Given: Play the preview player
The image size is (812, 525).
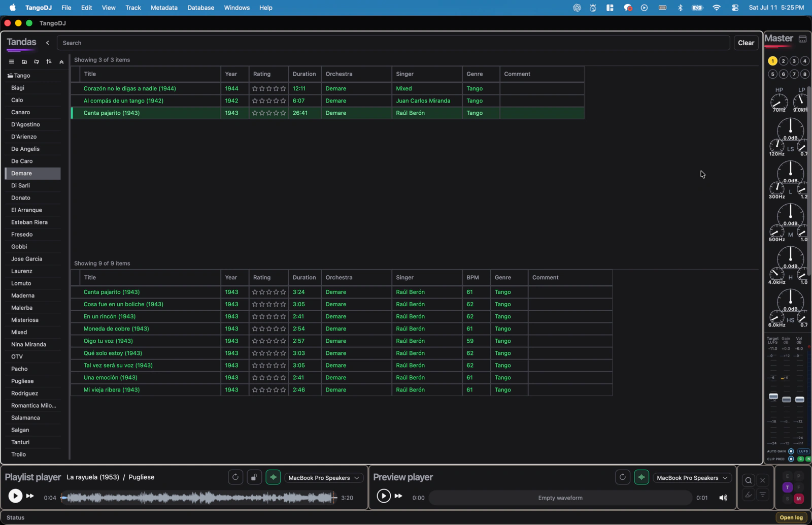Looking at the screenshot, I should pyautogui.click(x=384, y=496).
